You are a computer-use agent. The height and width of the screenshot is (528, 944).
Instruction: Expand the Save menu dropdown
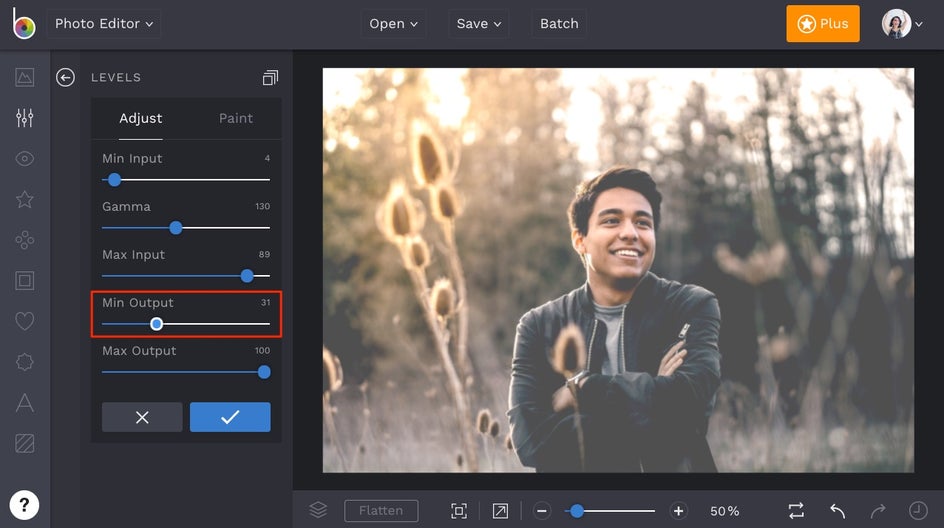pos(478,24)
